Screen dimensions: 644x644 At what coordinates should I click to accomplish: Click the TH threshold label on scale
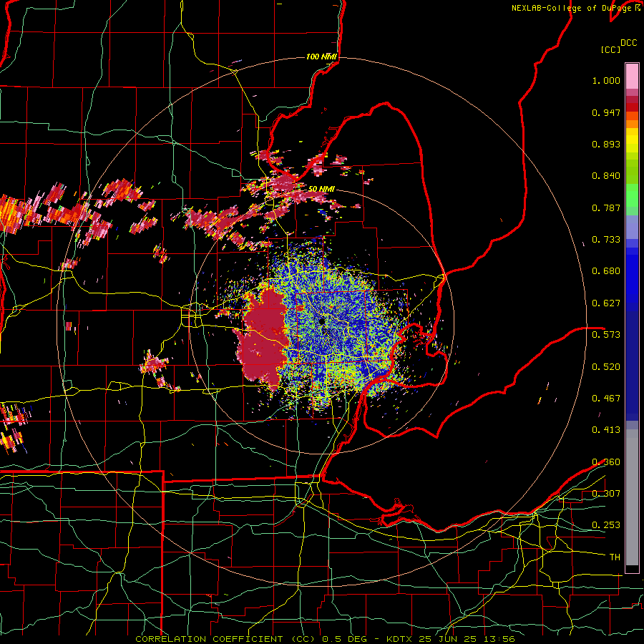click(615, 557)
